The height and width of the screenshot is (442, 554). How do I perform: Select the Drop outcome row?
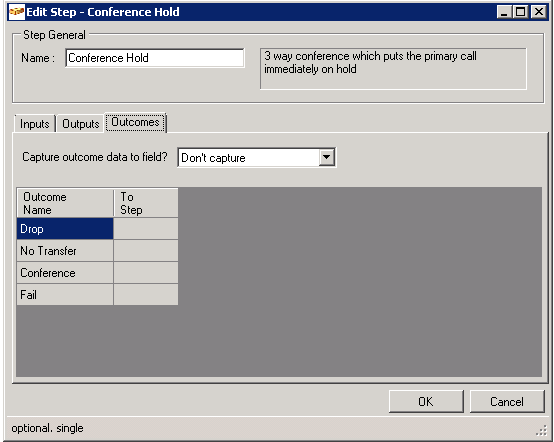tap(65, 229)
